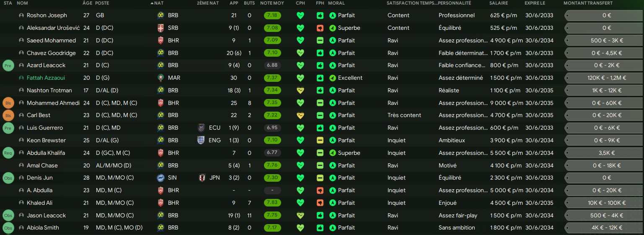Image resolution: width=644 pixels, height=235 pixels.
Task: Click the ÂGE column header
Action: point(88,3)
